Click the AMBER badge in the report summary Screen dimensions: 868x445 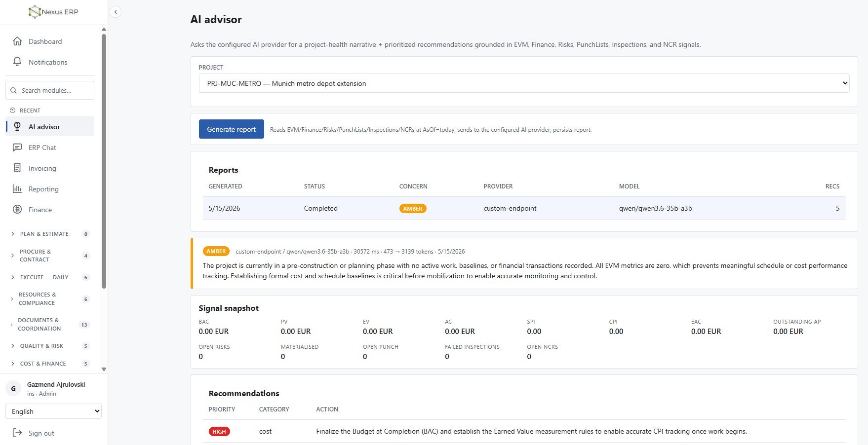coord(216,251)
